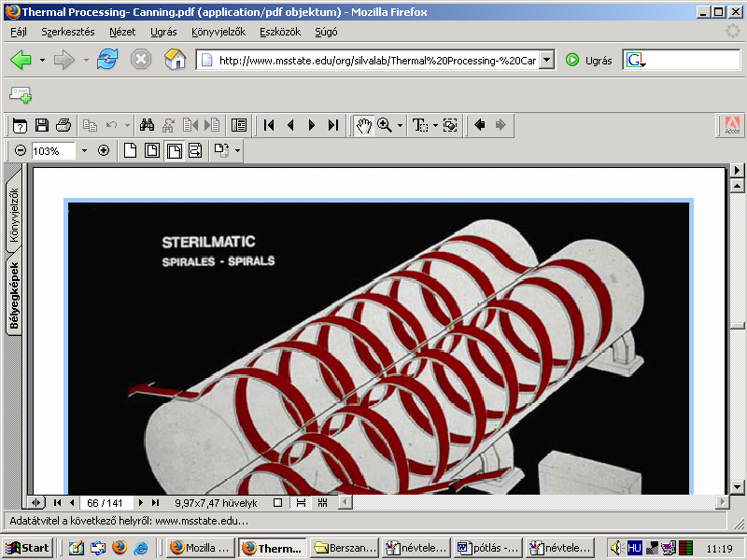747x560 pixels.
Task: Go to previous page using the Adobe toolbar
Action: pos(290,125)
